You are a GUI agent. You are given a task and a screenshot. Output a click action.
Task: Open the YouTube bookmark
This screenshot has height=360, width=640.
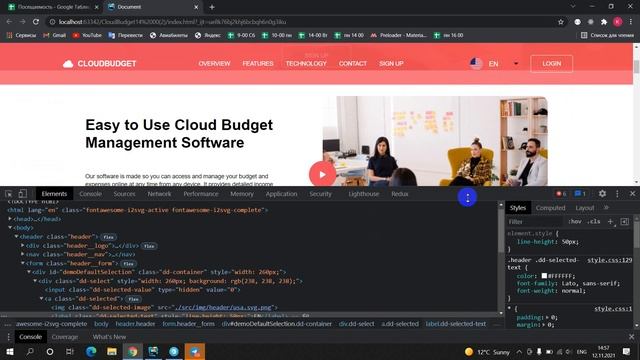(x=87, y=36)
